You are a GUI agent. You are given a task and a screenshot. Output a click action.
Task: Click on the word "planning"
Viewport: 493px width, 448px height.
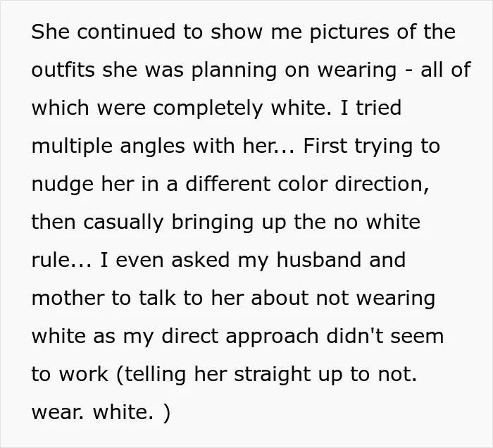(234, 71)
